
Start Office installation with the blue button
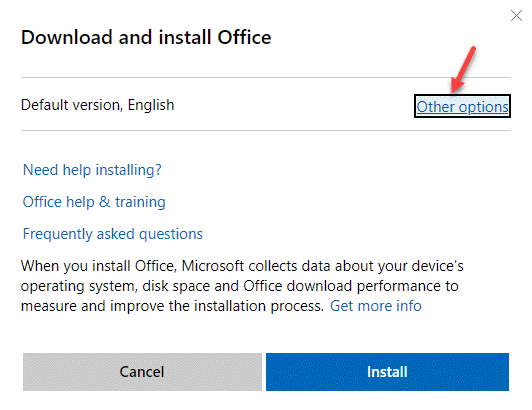(387, 372)
